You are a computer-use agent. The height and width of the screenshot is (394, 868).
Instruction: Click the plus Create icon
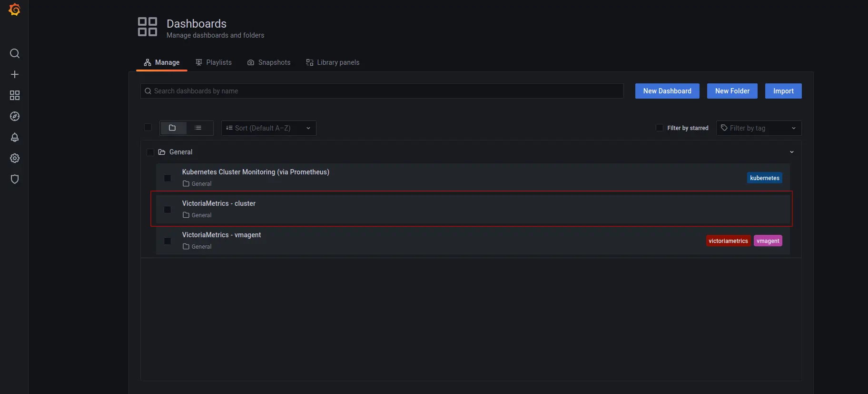(x=15, y=74)
